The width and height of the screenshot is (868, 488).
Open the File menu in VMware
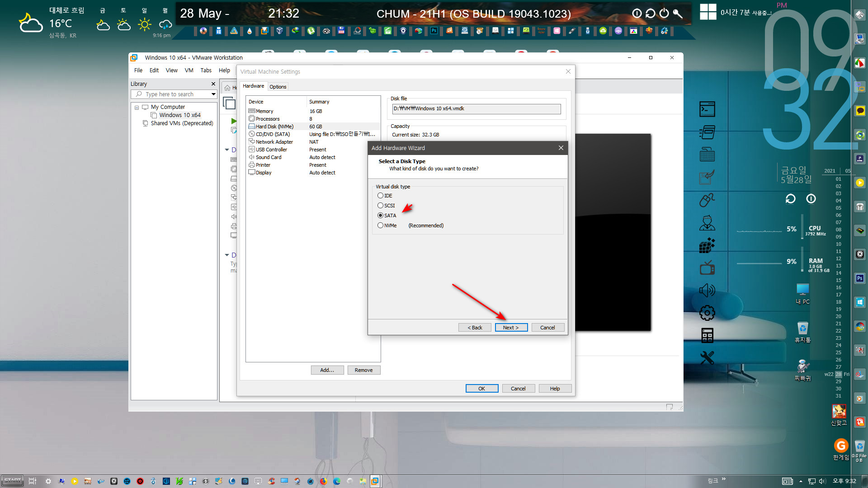point(138,70)
